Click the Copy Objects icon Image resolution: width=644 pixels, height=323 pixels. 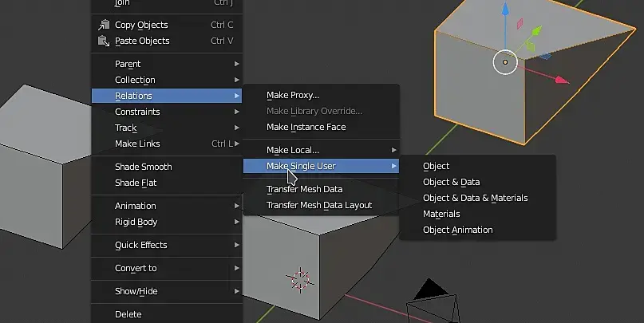coord(103,26)
